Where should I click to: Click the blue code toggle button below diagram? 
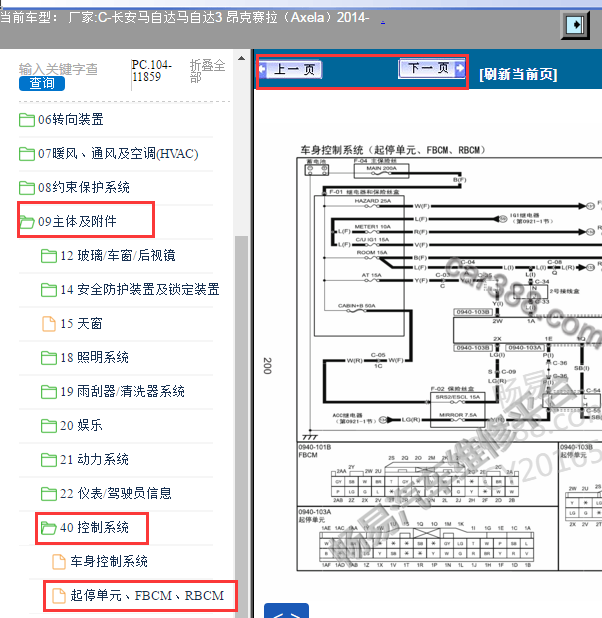click(286, 611)
